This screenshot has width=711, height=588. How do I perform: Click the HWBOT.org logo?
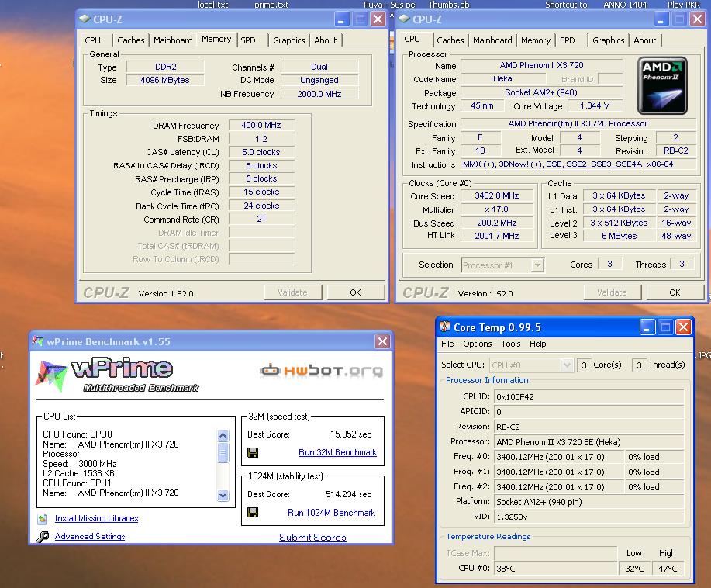322,371
